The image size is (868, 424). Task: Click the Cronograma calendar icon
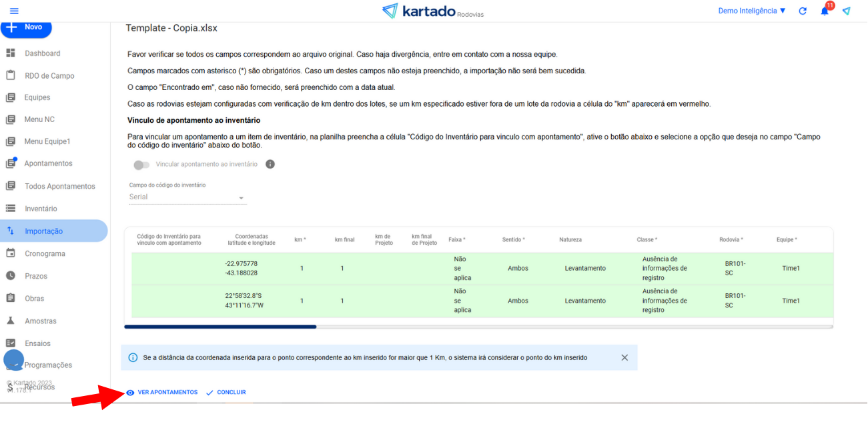(x=11, y=253)
